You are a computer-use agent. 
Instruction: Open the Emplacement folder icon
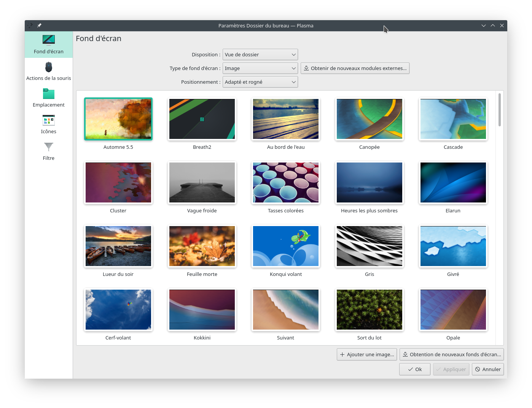[x=49, y=94]
